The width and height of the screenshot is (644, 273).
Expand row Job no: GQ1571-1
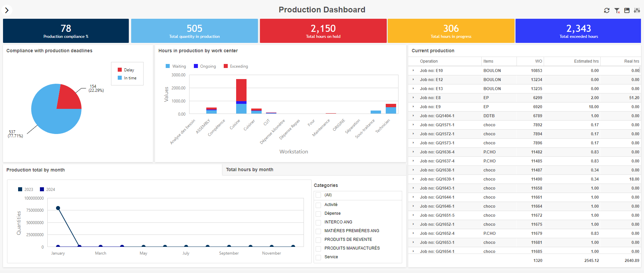[x=413, y=125]
